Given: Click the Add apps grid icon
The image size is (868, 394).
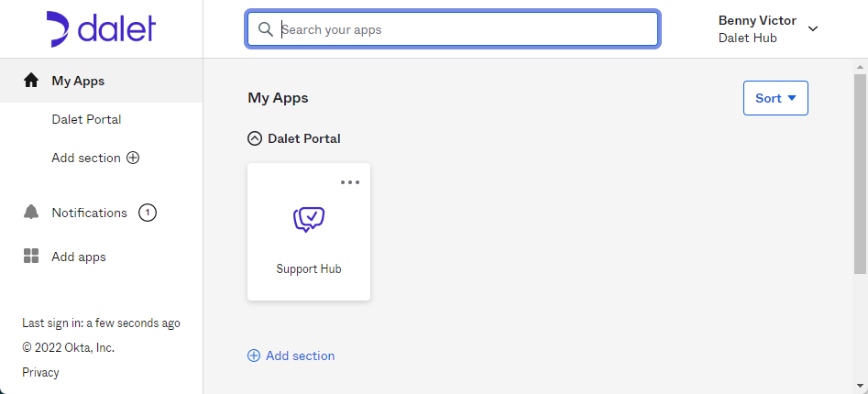Looking at the screenshot, I should pos(31,256).
